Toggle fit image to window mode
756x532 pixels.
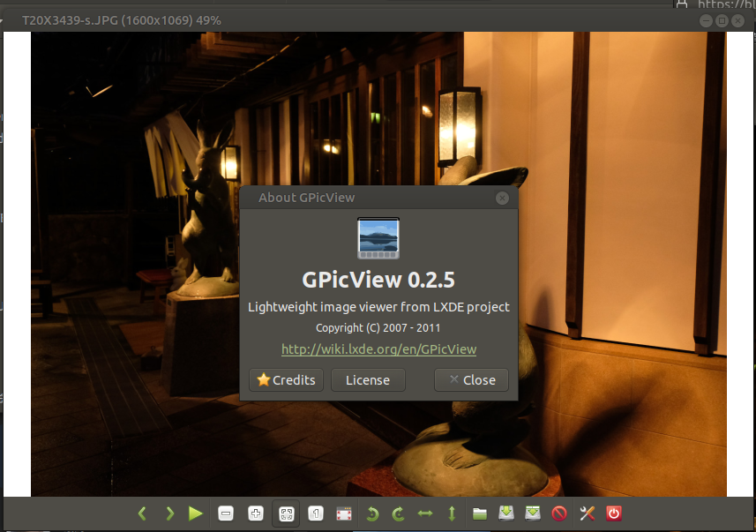(286, 513)
